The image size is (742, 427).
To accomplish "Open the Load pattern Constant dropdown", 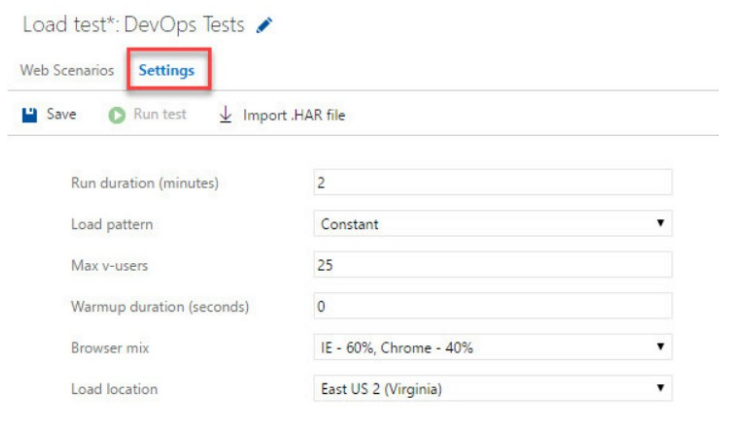I will (493, 223).
